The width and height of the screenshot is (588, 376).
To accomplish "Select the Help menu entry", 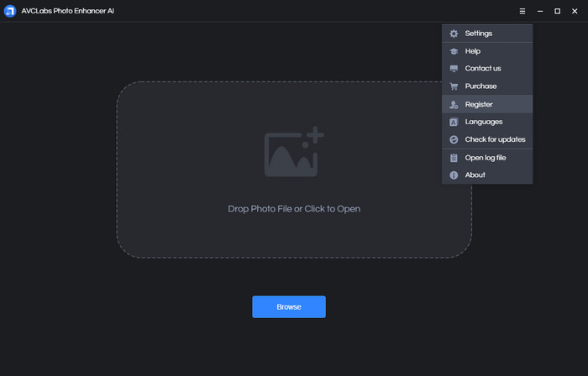I will (x=487, y=51).
